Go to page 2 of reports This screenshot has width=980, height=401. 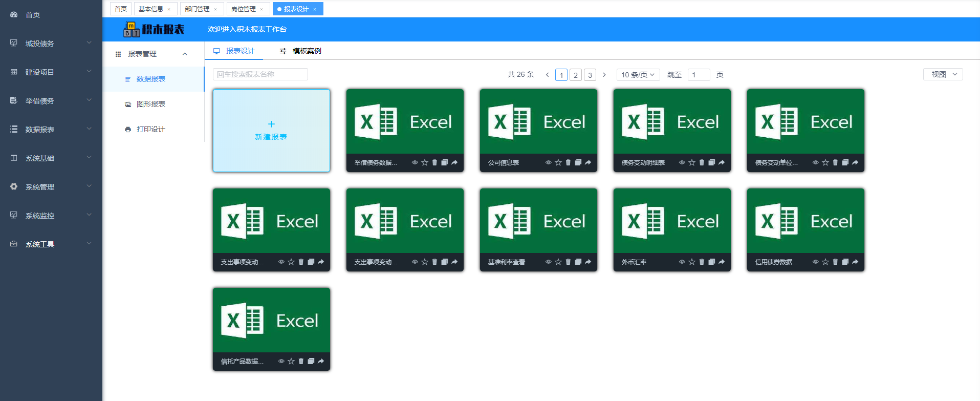click(x=576, y=75)
